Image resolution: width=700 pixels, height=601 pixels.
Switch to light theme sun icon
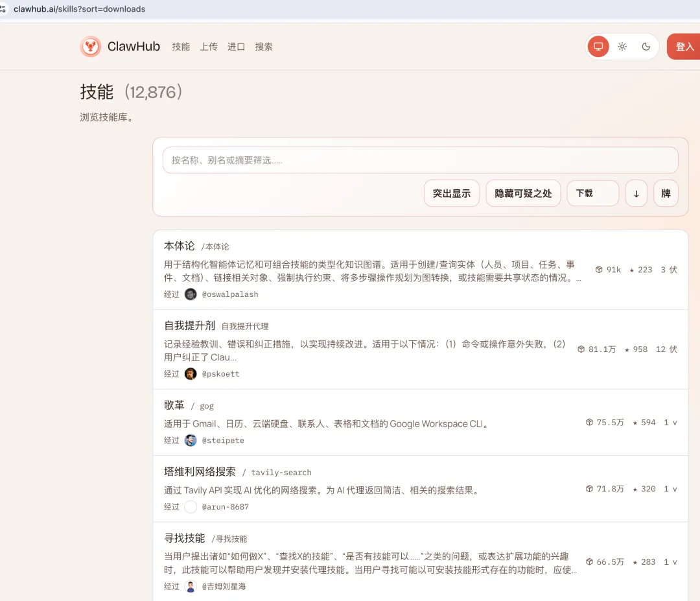(x=622, y=47)
